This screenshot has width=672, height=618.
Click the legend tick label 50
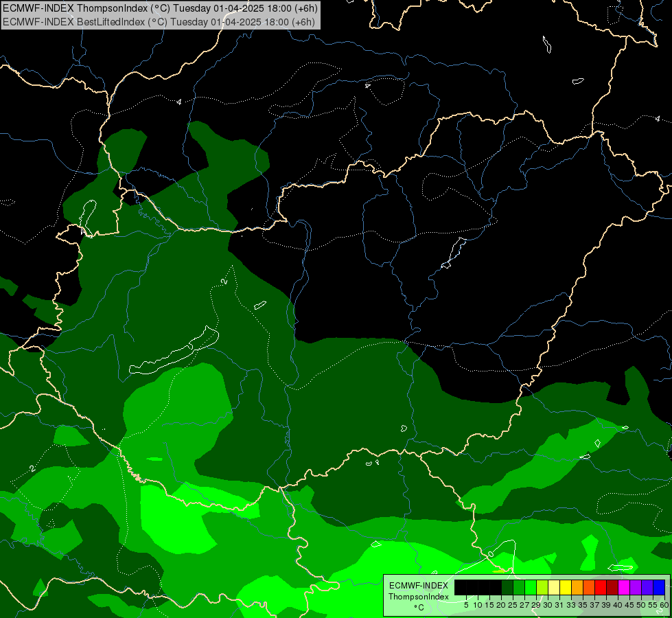(x=641, y=605)
